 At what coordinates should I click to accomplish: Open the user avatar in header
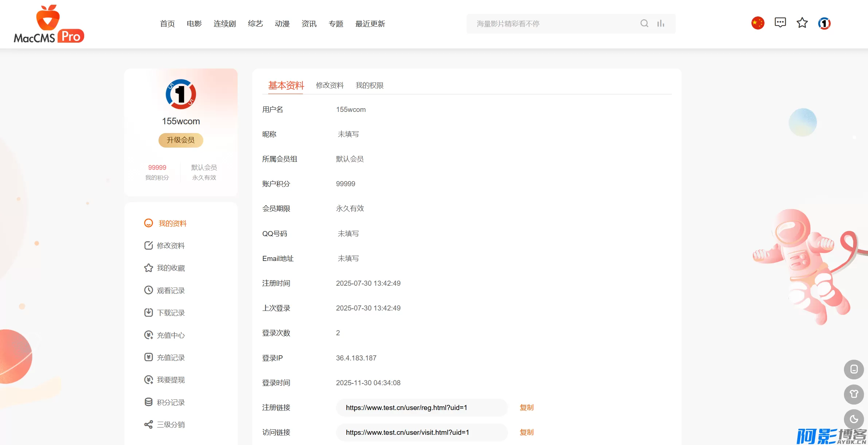[824, 23]
